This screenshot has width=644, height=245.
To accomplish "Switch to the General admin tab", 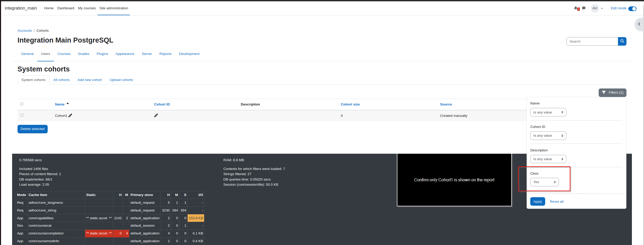I will pyautogui.click(x=27, y=54).
